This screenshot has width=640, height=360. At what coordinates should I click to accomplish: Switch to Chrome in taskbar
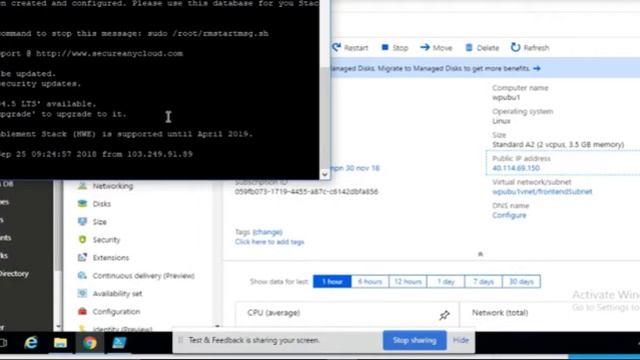point(89,342)
